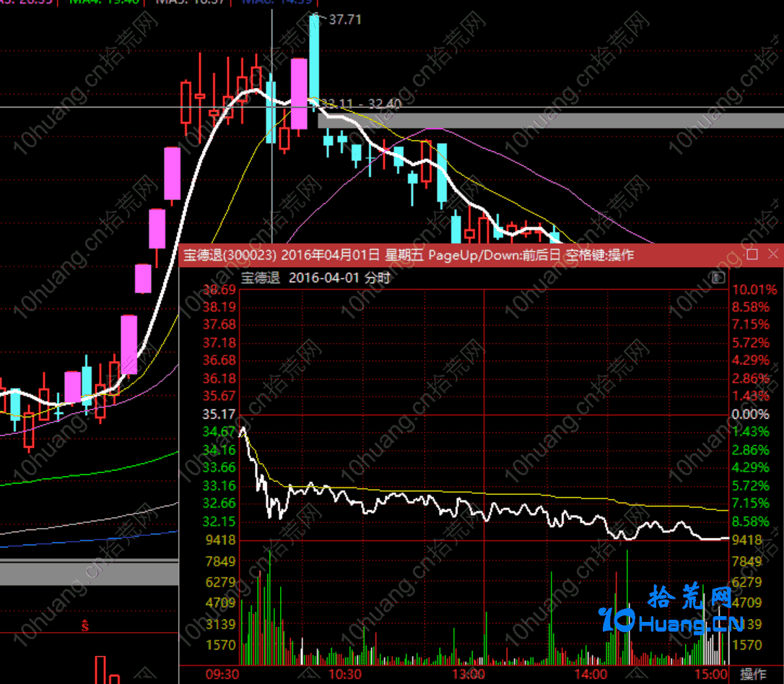
Task: Click the small panel icon beside 10.01%
Action: pos(718,277)
